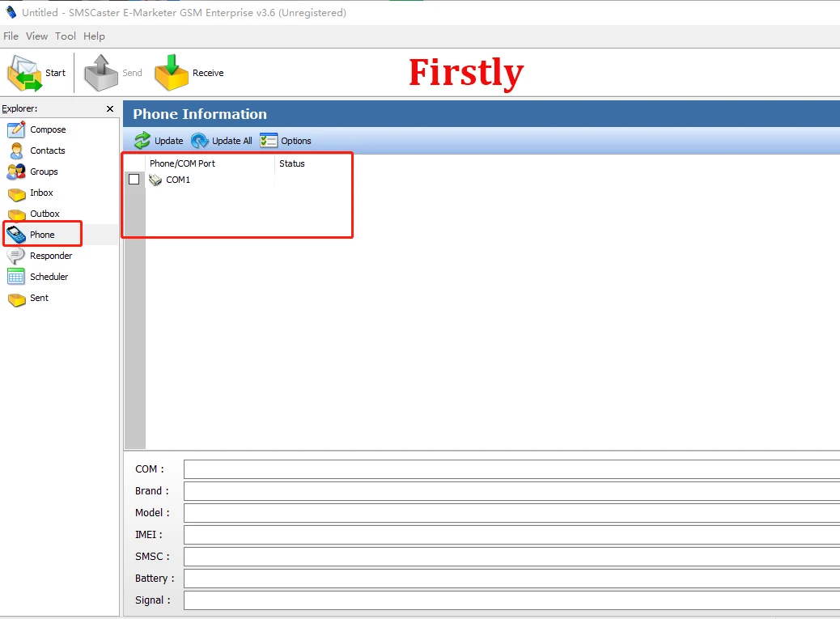Viewport: 840px width, 619px height.
Task: Open the View menu
Action: point(36,36)
